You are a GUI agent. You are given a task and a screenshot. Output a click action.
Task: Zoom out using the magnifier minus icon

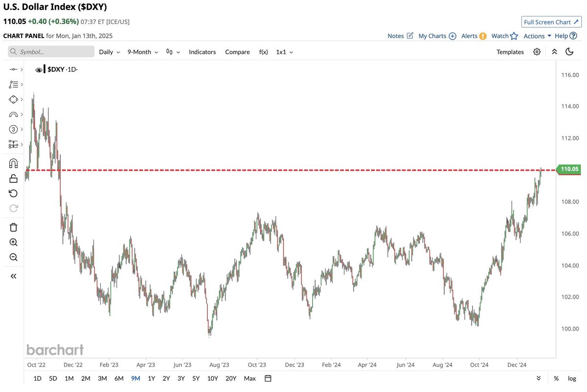[13, 257]
